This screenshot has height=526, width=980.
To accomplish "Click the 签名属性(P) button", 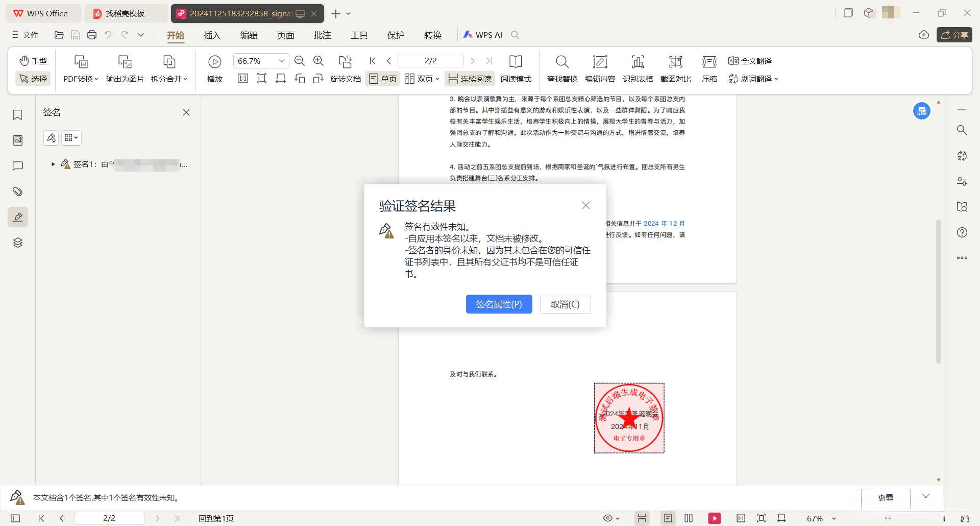I will (499, 304).
